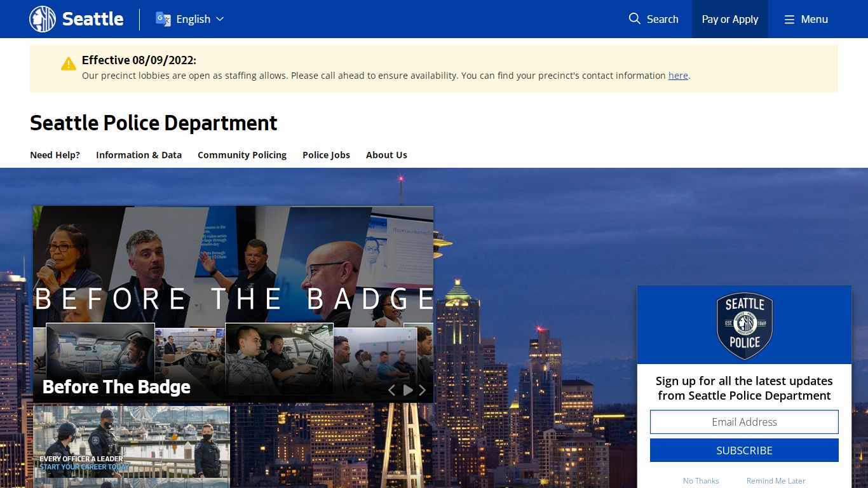Open the Pay or Apply page
This screenshot has width=868, height=488.
[729, 19]
